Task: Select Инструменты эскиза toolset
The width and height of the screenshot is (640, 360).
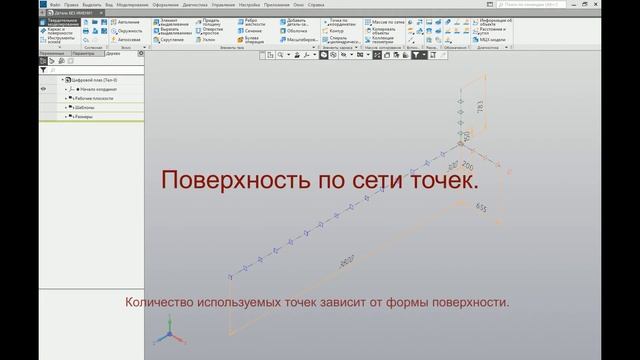Action: pyautogui.click(x=58, y=40)
